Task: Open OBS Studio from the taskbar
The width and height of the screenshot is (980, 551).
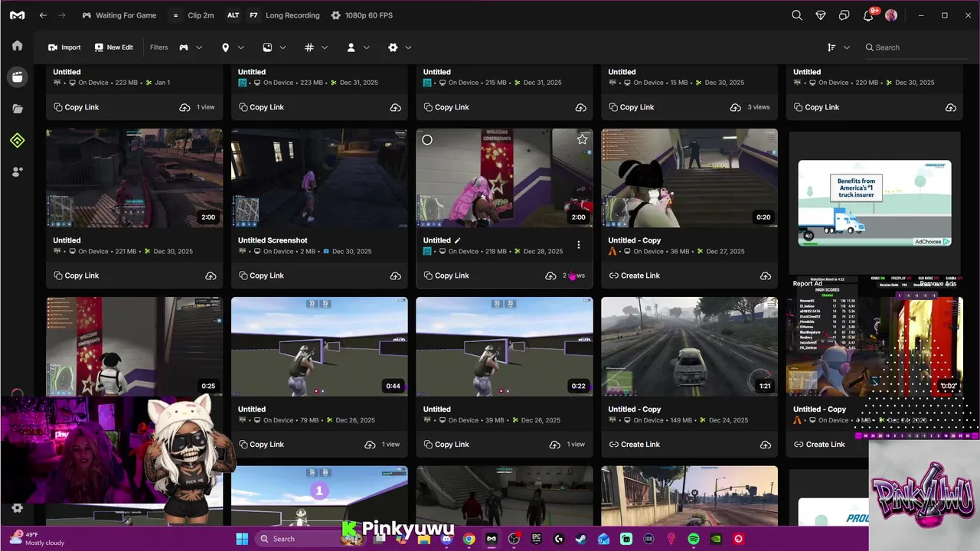Action: click(x=514, y=539)
